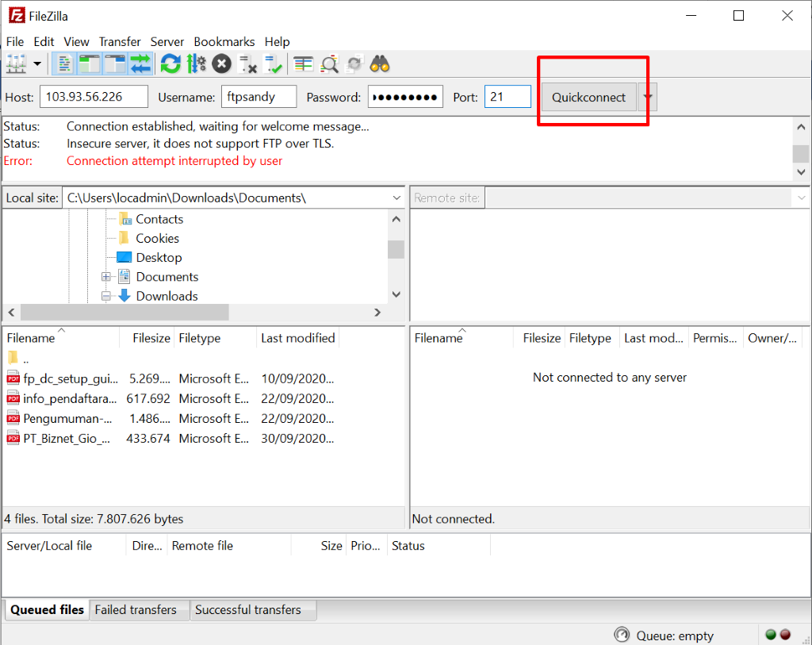Click the green activity indicator light
This screenshot has height=645, width=812.
tap(771, 635)
